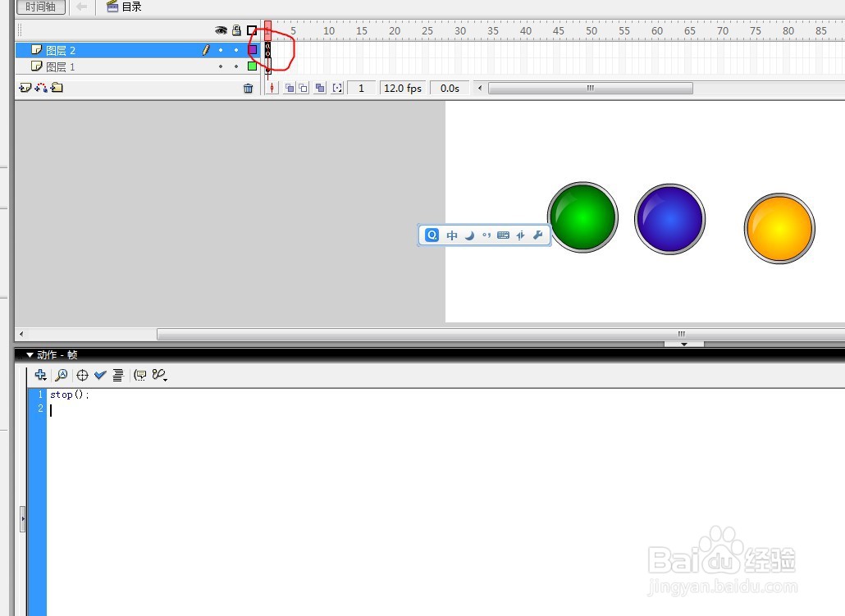The height and width of the screenshot is (616, 845).
Task: Click the Sogou input method logo
Action: pos(432,235)
